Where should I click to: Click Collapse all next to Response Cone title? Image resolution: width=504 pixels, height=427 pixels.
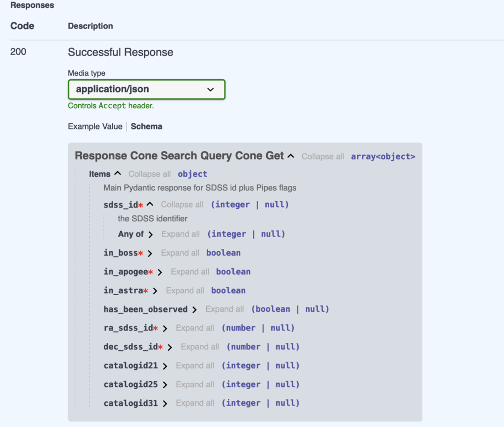click(323, 156)
